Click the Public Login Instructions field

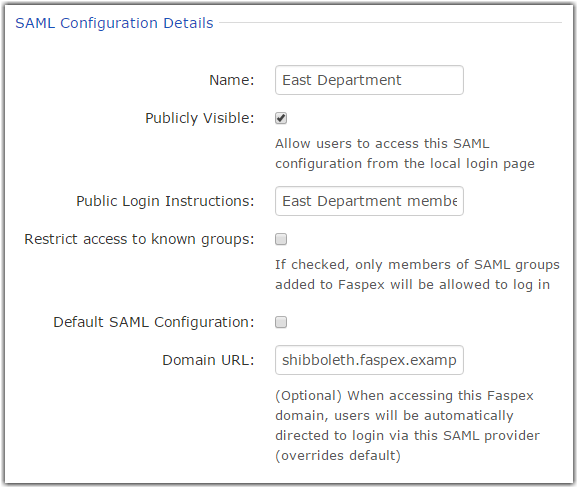click(369, 201)
